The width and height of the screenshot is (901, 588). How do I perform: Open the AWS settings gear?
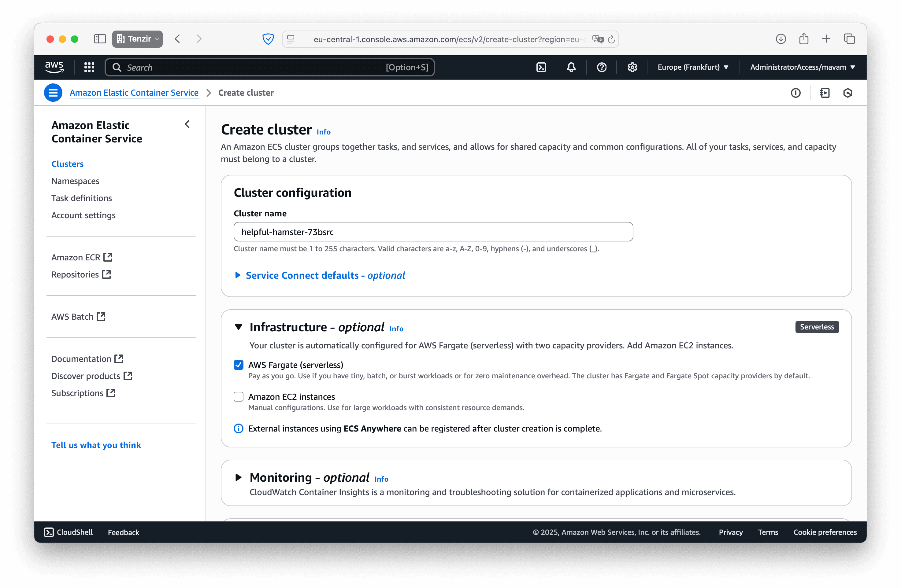pyautogui.click(x=632, y=67)
